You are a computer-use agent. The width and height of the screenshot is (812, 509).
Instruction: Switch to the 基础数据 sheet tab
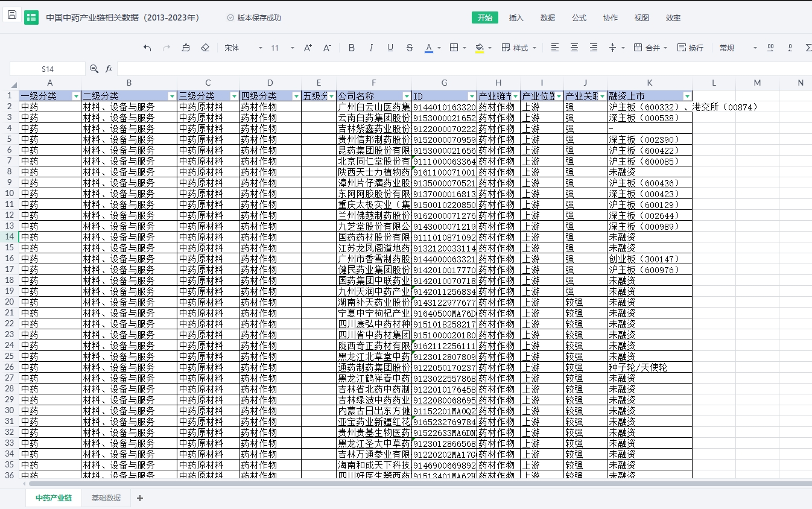tap(106, 498)
